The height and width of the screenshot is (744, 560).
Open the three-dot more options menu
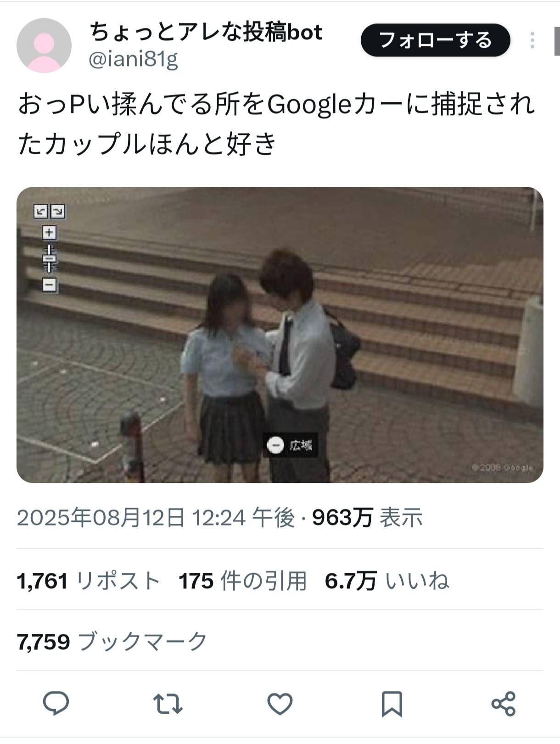532,40
